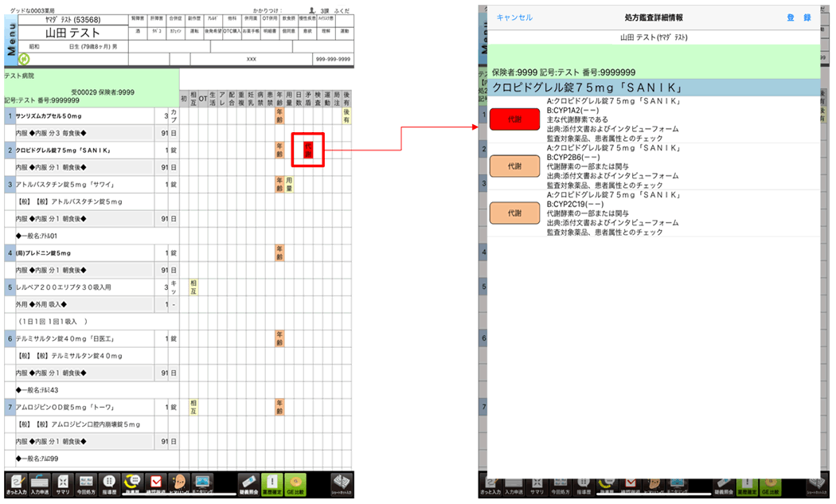
Task: Open the ear-shaped hearing icon
Action: coord(179,485)
